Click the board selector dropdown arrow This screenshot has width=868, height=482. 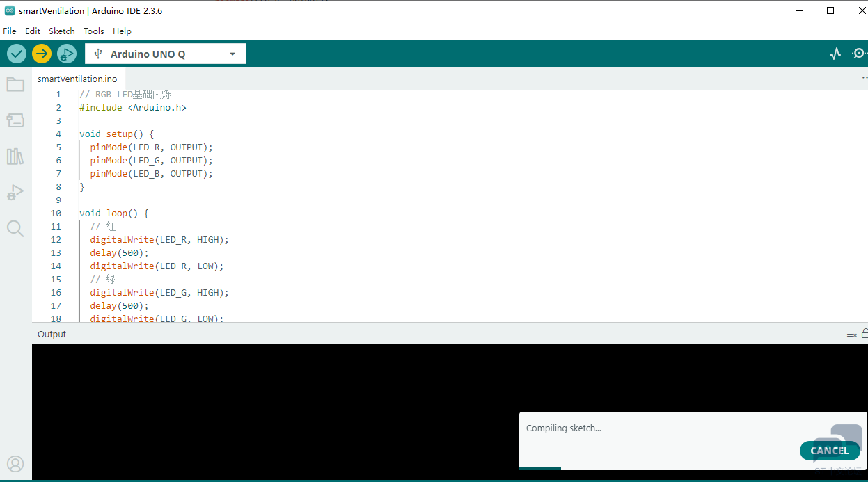(232, 54)
